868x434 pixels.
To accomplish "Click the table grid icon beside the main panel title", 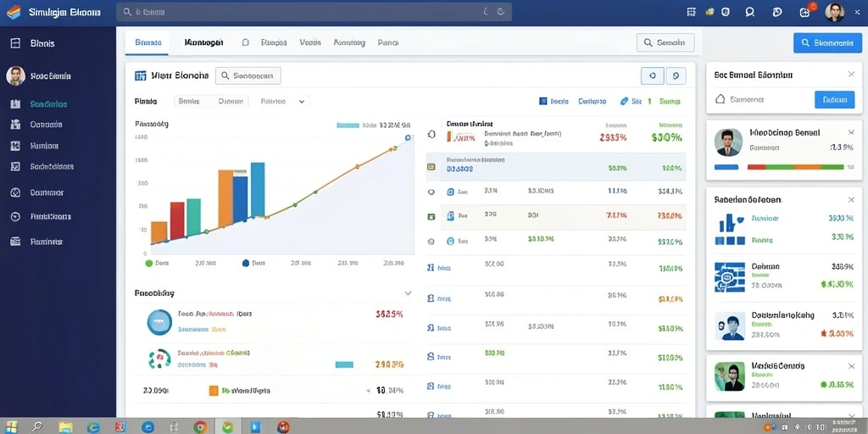I will [x=140, y=75].
